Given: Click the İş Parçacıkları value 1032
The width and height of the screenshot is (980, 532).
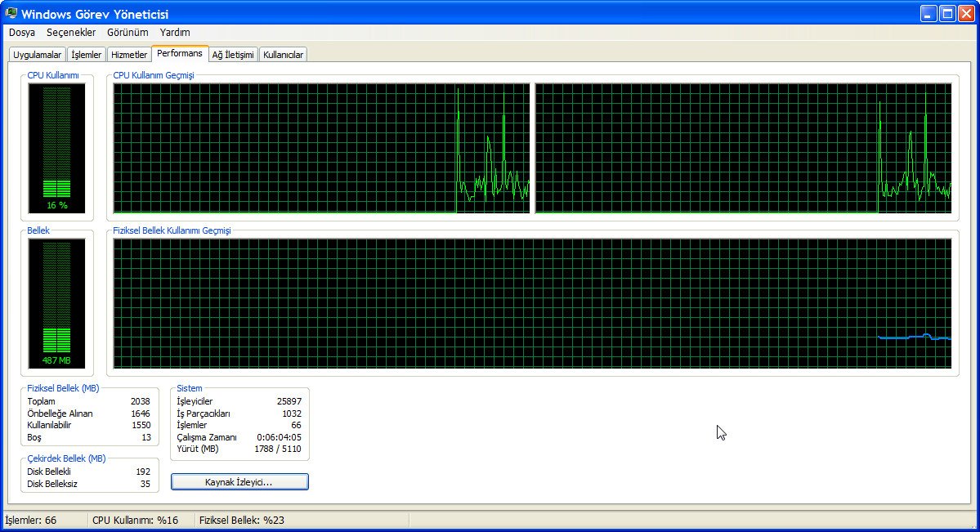Looking at the screenshot, I should (292, 414).
